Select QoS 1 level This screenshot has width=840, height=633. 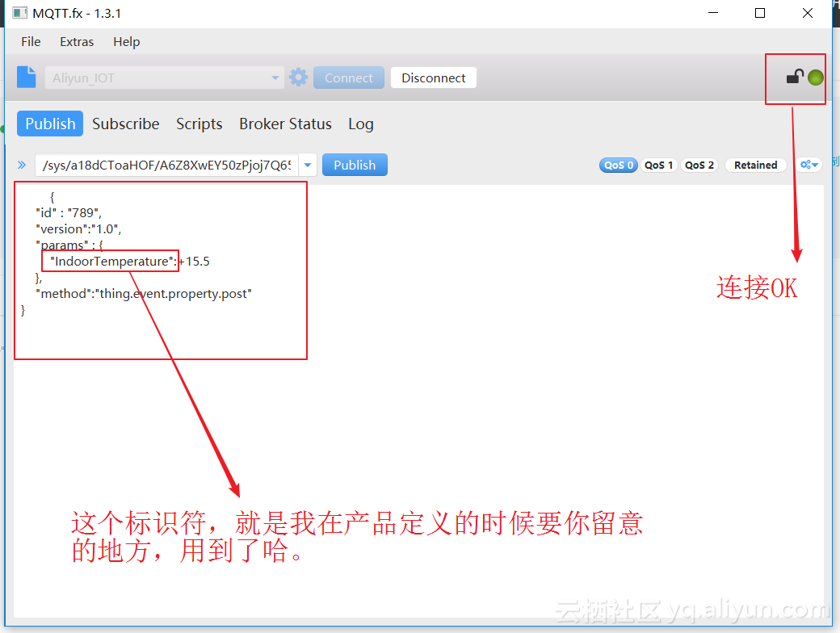658,165
